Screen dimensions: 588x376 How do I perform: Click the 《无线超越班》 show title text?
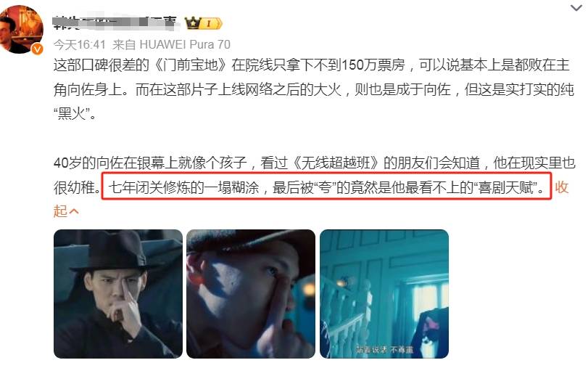335,163
